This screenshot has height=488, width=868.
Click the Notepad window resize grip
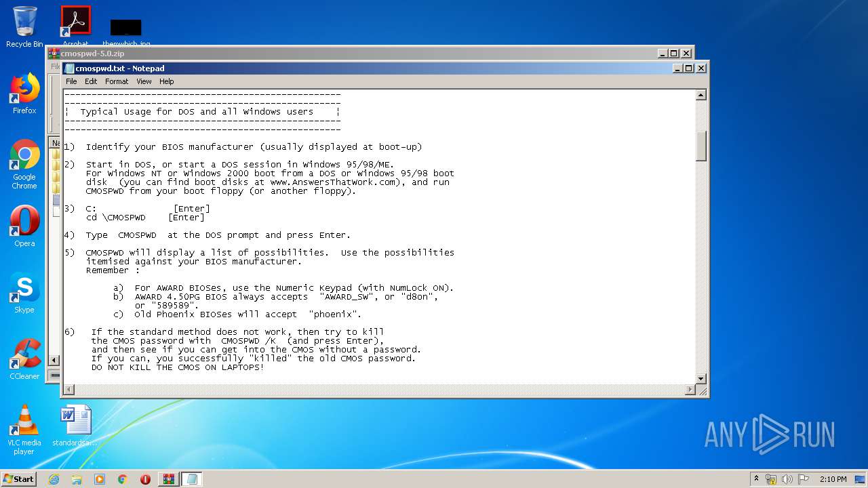point(703,390)
